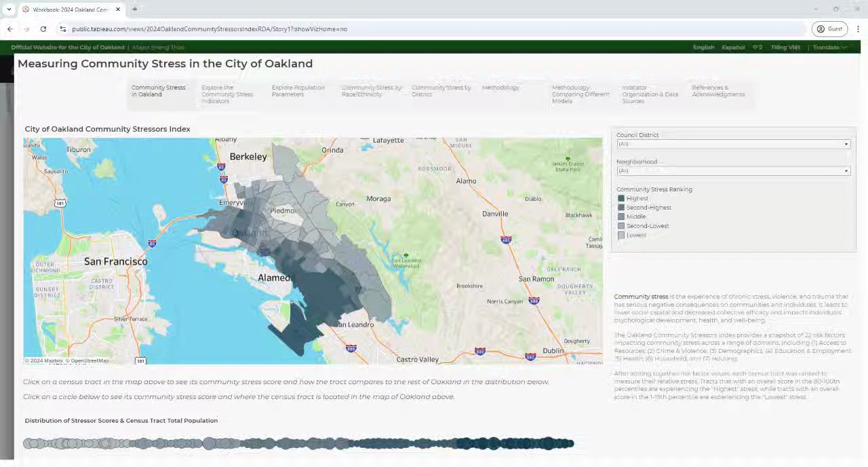Click the Lowest ranking color swatch

(x=621, y=235)
